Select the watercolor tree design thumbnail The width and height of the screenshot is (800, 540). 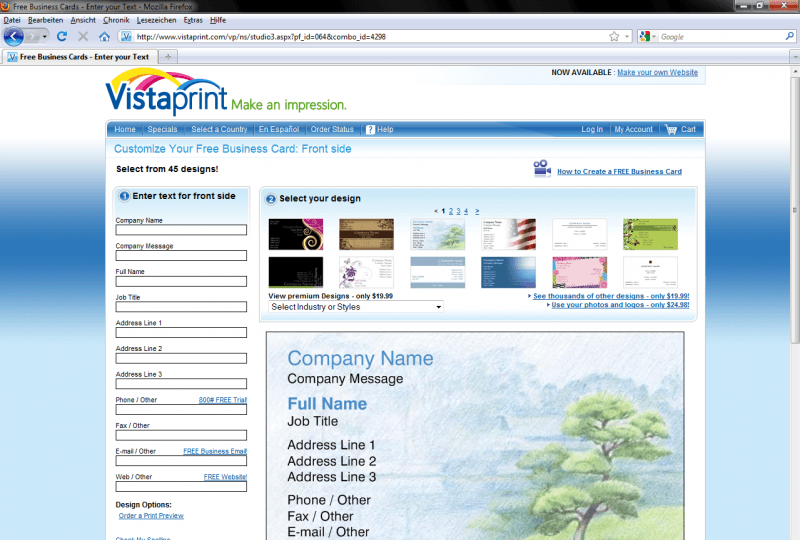click(437, 234)
